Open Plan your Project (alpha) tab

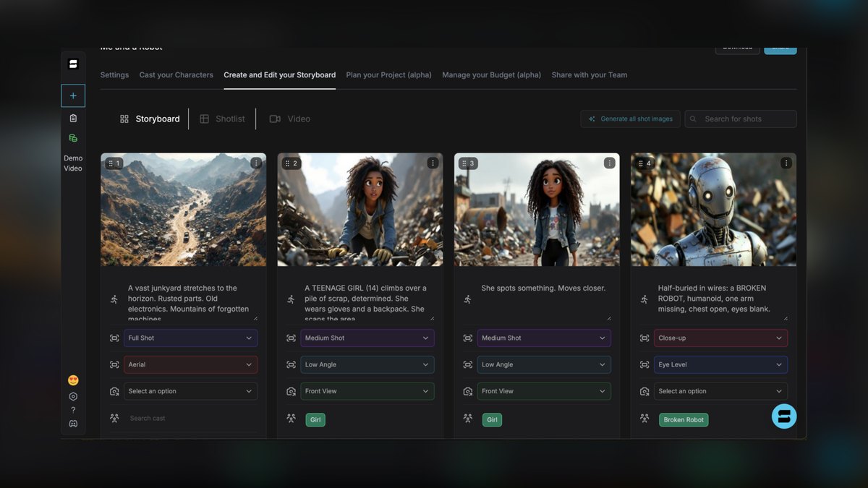click(389, 75)
